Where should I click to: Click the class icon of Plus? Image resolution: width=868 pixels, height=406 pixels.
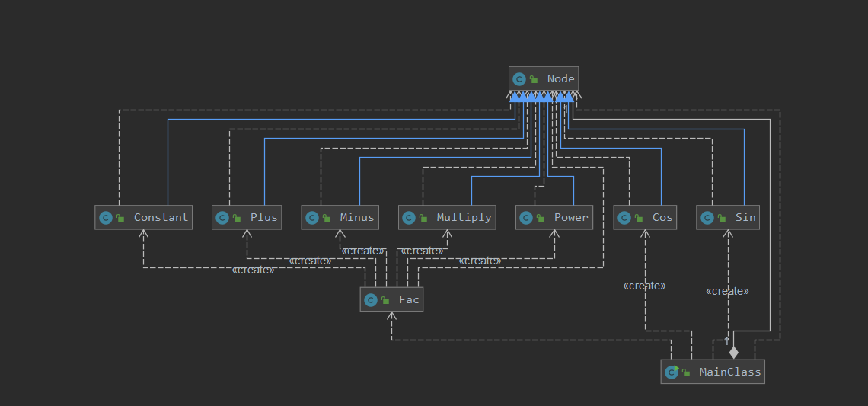[222, 218]
